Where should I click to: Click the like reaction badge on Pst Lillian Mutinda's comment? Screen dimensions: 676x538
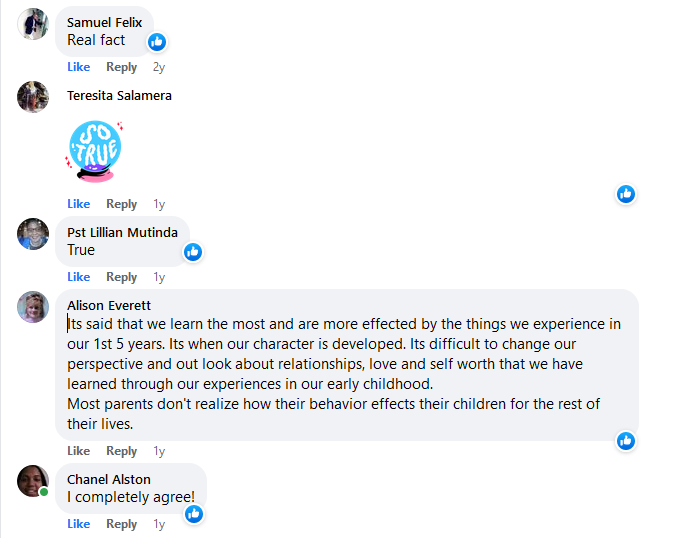point(193,251)
